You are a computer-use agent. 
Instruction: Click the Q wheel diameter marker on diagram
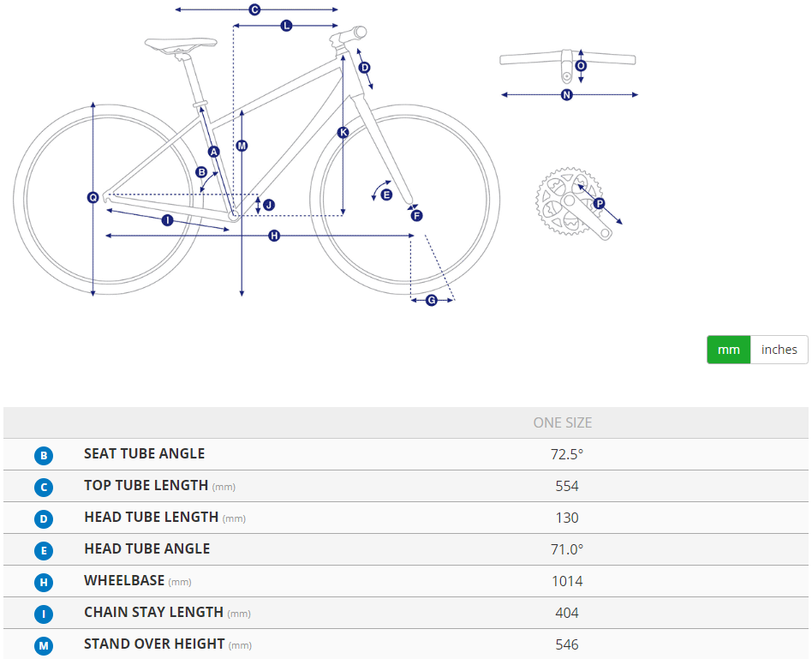[93, 198]
